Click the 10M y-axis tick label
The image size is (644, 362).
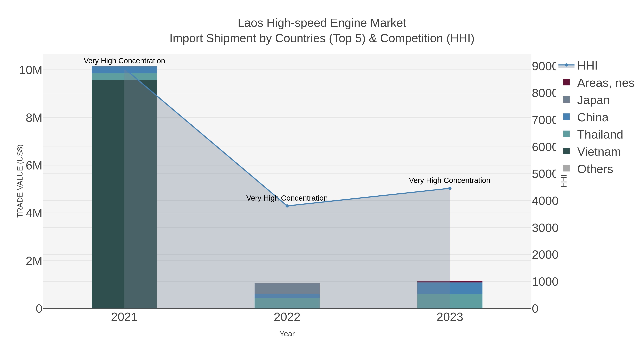30,70
